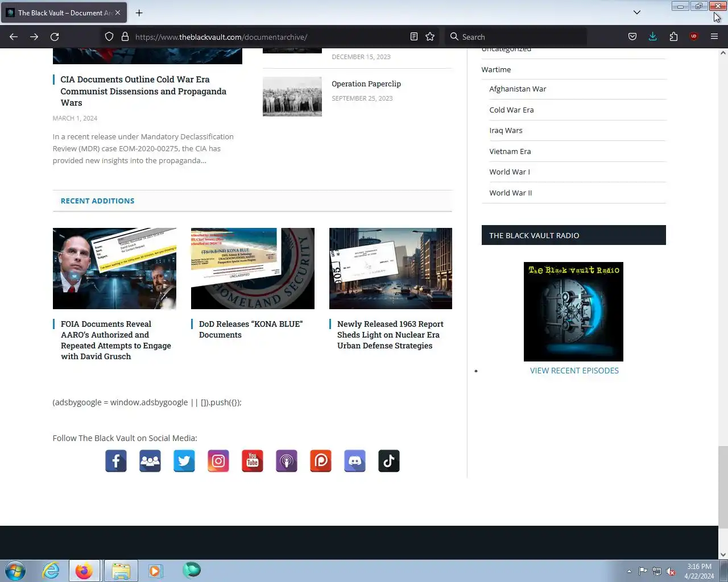Open the Vietnam Era category

510,152
